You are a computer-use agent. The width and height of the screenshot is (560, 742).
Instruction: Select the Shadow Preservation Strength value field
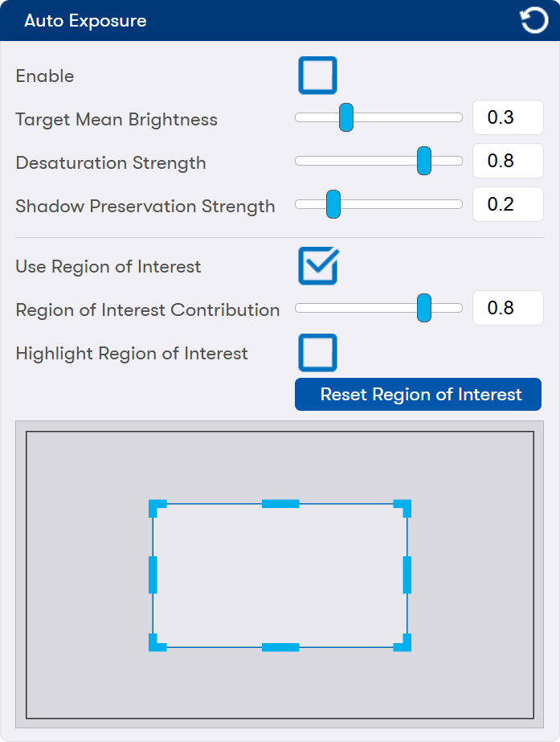click(508, 204)
